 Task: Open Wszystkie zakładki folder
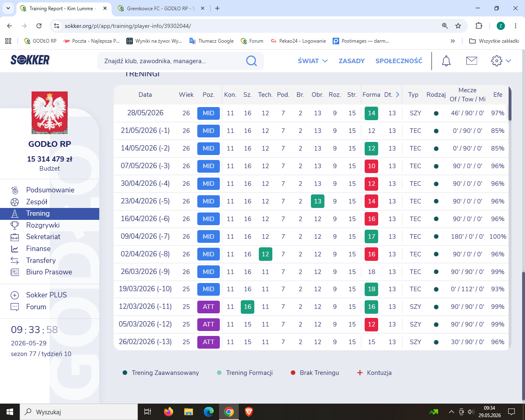click(x=494, y=41)
